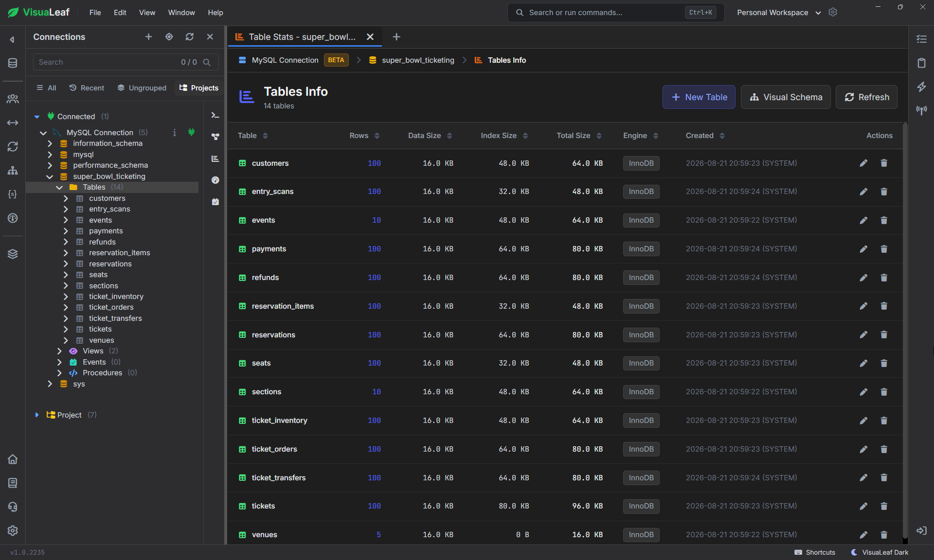
Task: Open Visual Schema
Action: (786, 97)
